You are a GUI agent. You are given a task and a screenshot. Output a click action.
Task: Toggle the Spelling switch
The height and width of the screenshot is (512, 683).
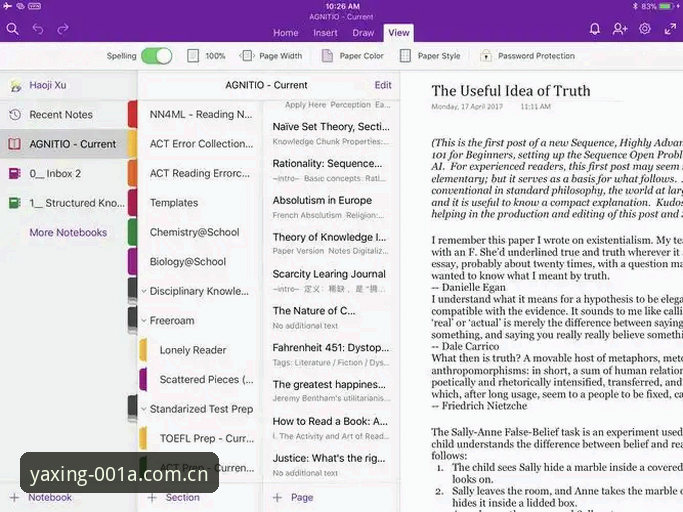click(x=157, y=56)
